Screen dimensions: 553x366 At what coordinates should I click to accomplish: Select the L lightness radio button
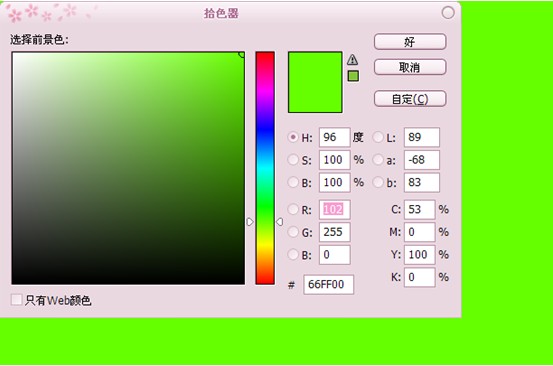pos(378,137)
